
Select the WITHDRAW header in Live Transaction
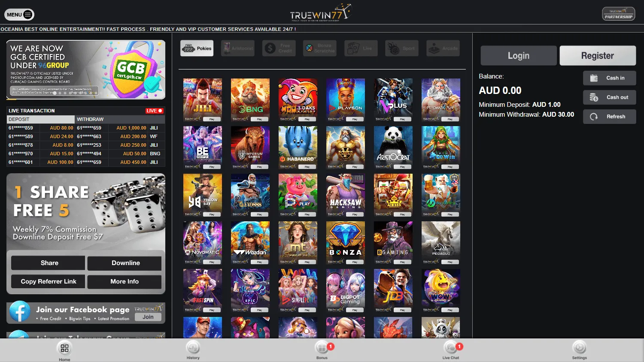point(120,119)
